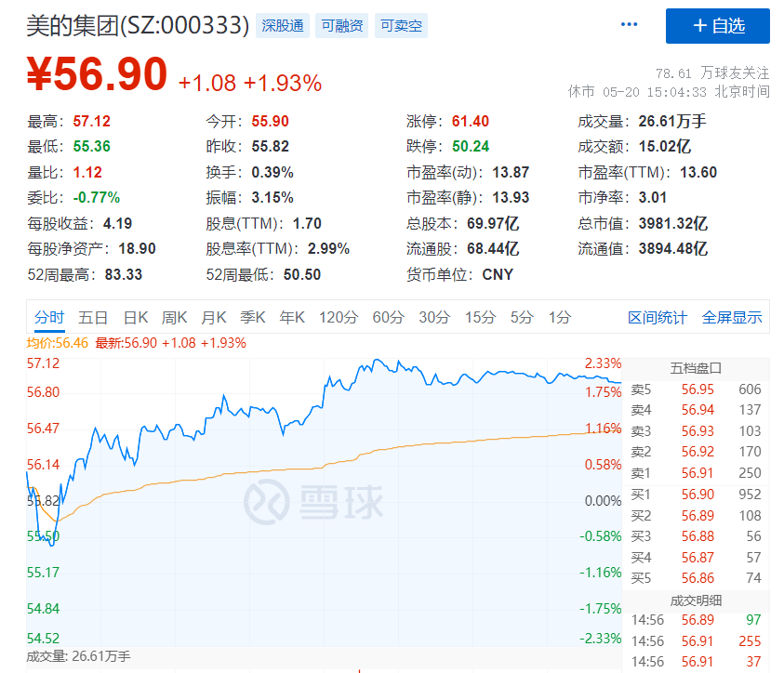Click the 跌停 value 50.24

pos(471,146)
